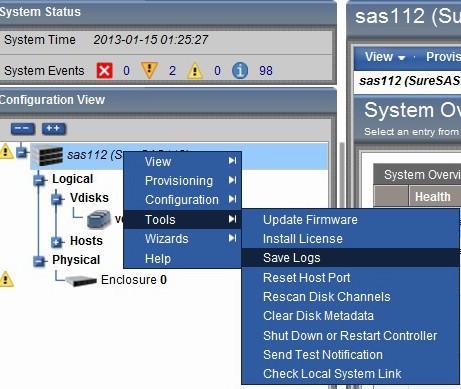
Task: Click the sas112 storage system icon
Action: click(50, 155)
